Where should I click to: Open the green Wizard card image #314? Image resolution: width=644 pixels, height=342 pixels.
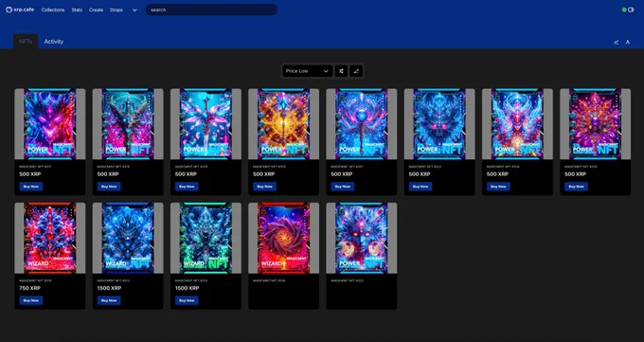coord(206,238)
